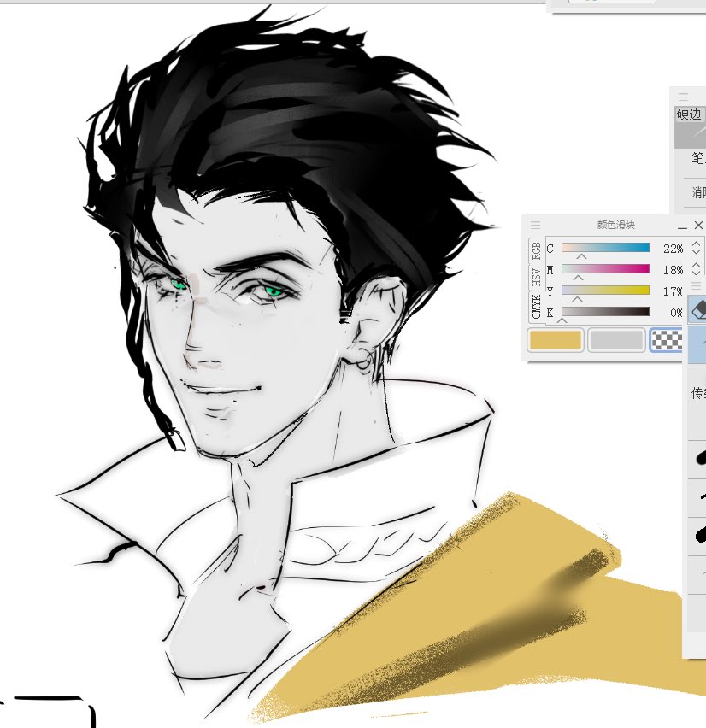Click the 颜色滑块 panel title text
The width and height of the screenshot is (706, 728).
point(616,225)
